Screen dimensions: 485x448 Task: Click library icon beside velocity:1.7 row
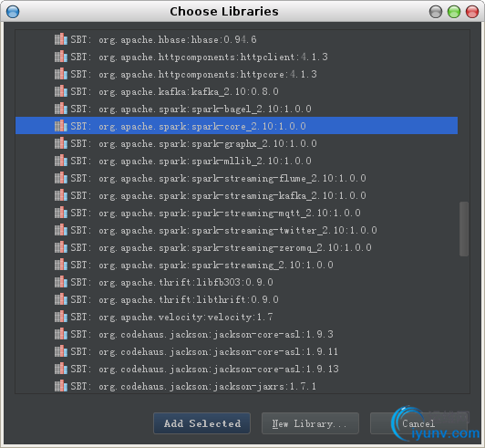coord(60,317)
